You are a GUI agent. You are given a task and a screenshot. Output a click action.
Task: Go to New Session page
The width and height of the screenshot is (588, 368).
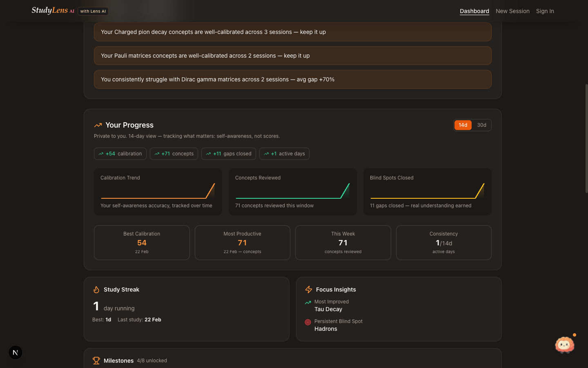512,11
